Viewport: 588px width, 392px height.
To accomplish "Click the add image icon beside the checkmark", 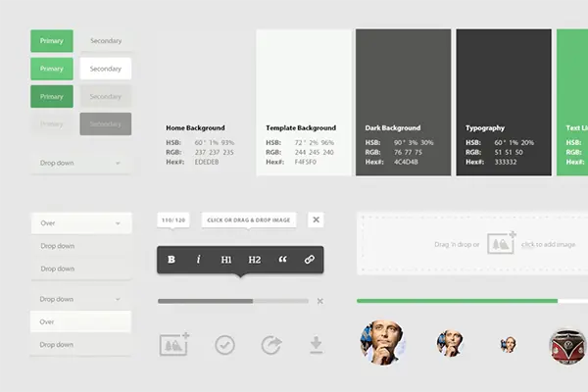I will pyautogui.click(x=174, y=344).
